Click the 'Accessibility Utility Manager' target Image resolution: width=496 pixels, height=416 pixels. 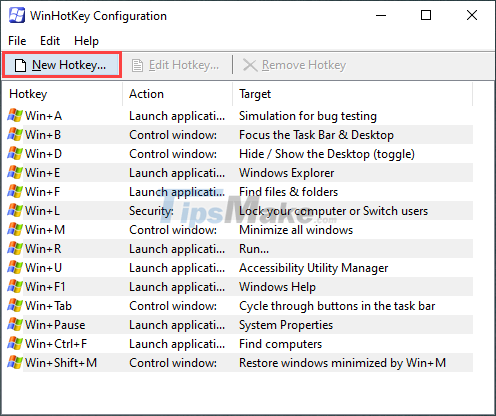coord(314,268)
